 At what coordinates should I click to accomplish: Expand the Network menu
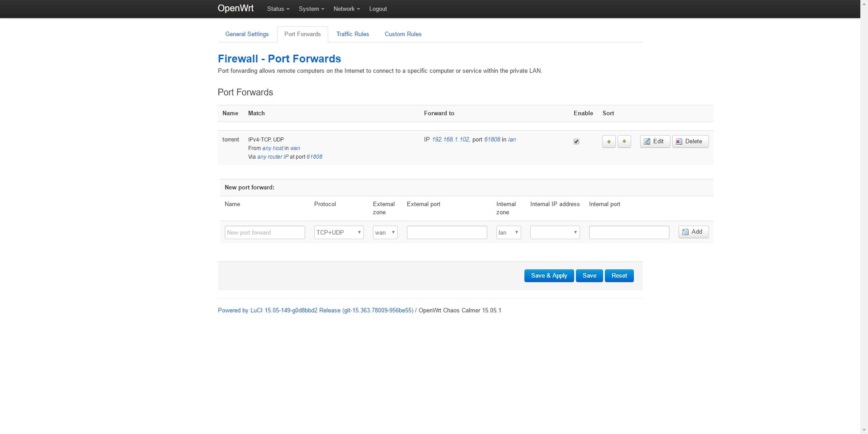(x=347, y=9)
